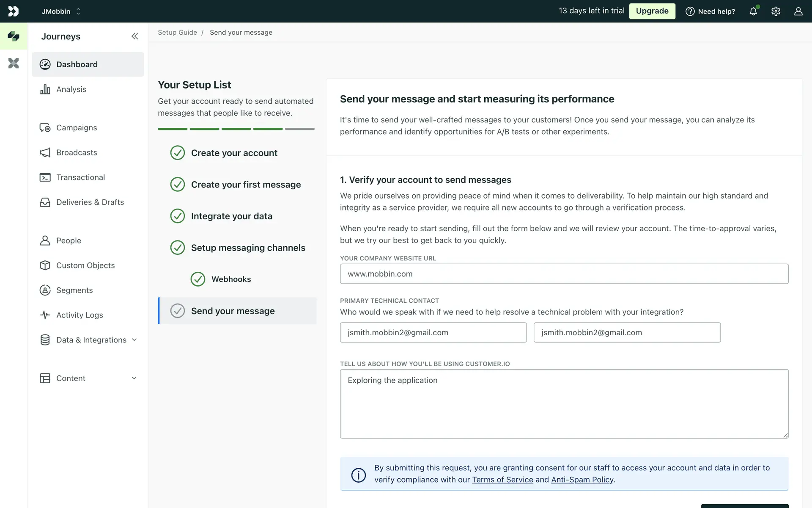Click the company website URL field
Screen dimensions: 812x508
564,274
